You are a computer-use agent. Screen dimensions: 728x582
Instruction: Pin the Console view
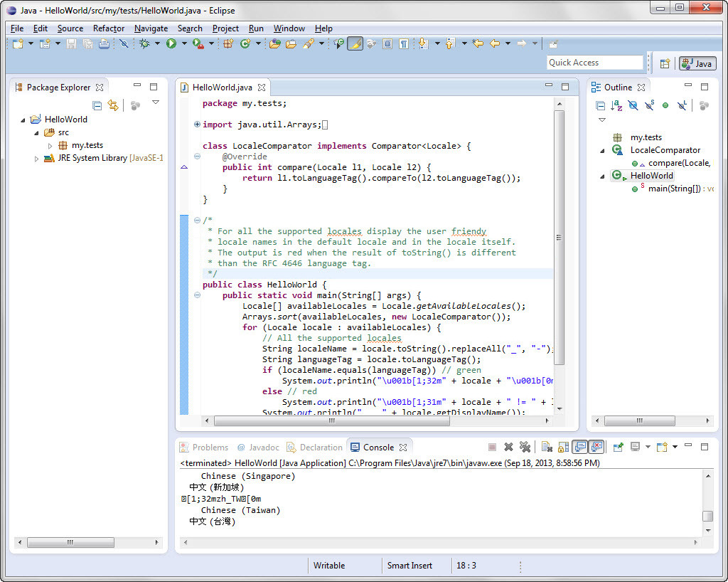617,446
